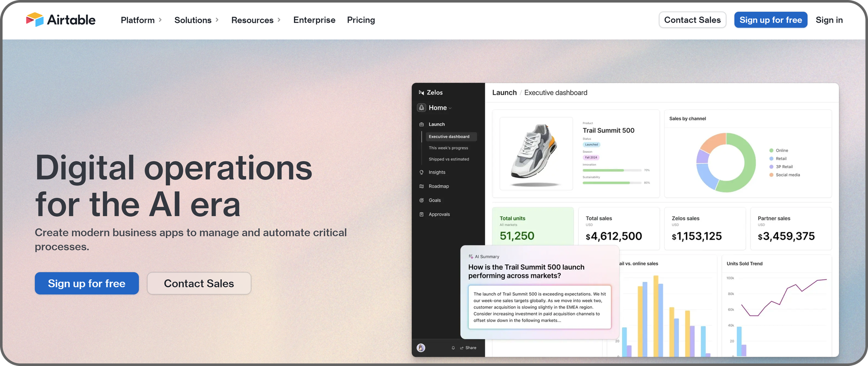The width and height of the screenshot is (868, 366).
Task: Expand the Platform menu chevron
Action: click(160, 20)
